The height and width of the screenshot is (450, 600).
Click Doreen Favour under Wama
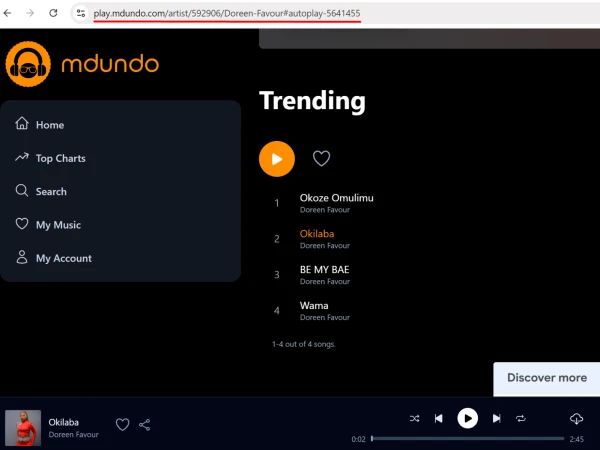(325, 317)
